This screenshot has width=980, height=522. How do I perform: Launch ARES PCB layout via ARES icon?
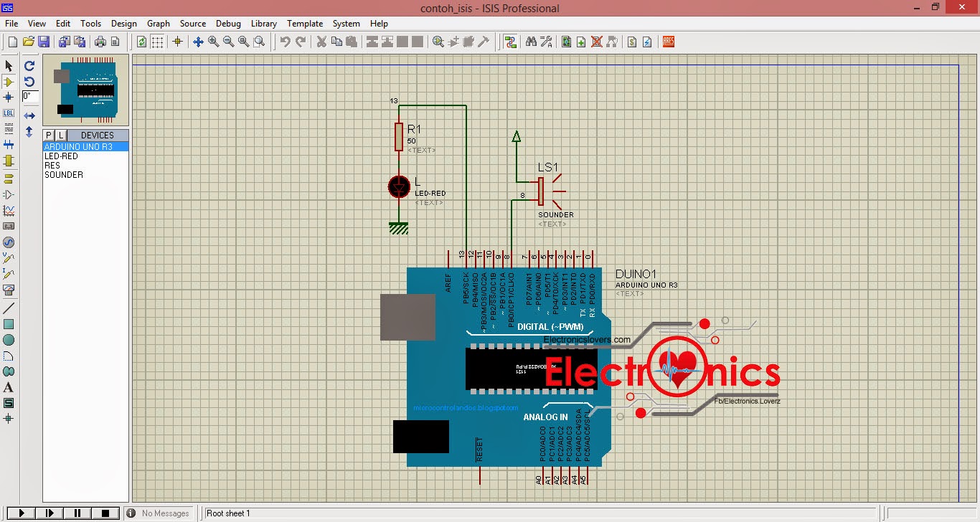coord(669,42)
